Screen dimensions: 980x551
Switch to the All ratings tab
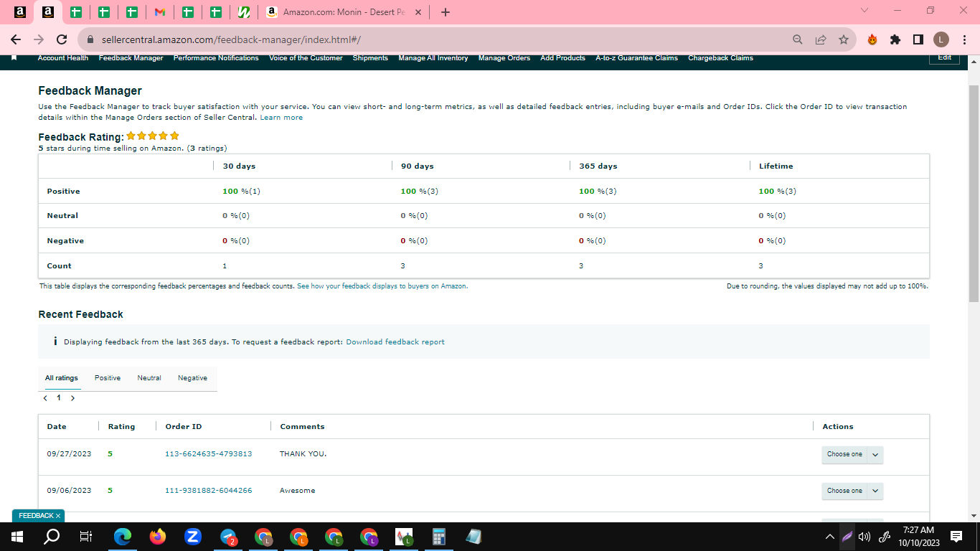(62, 378)
